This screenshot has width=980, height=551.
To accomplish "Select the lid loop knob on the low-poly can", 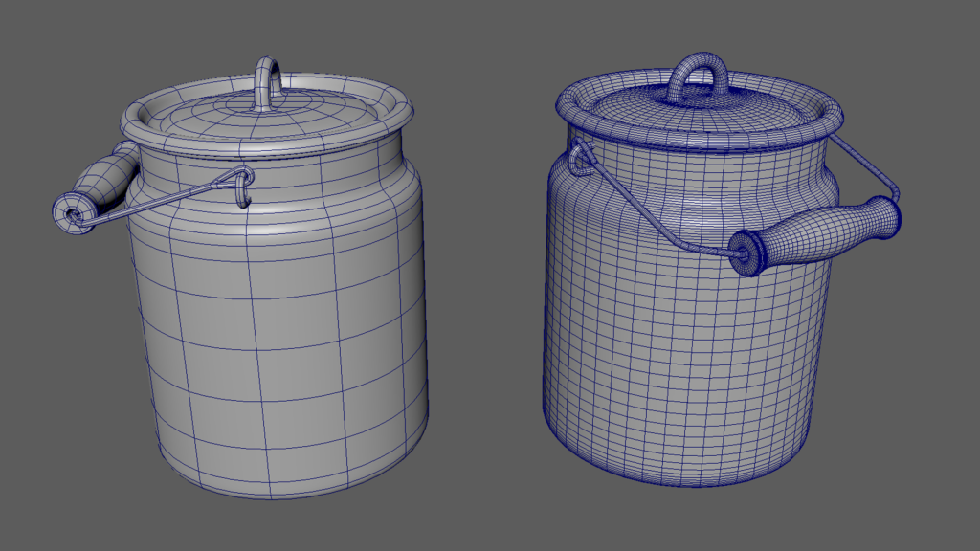I will point(268,82).
